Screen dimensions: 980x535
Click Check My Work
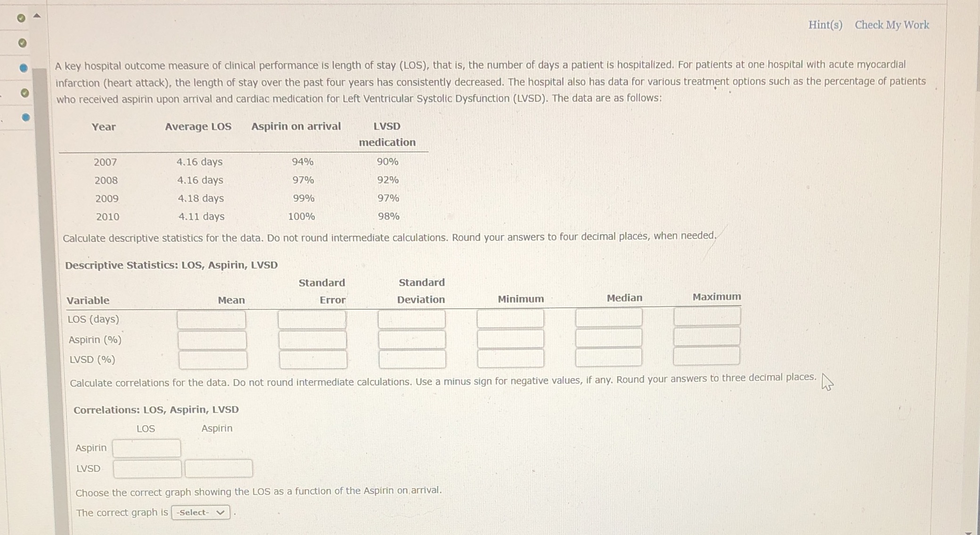(892, 25)
